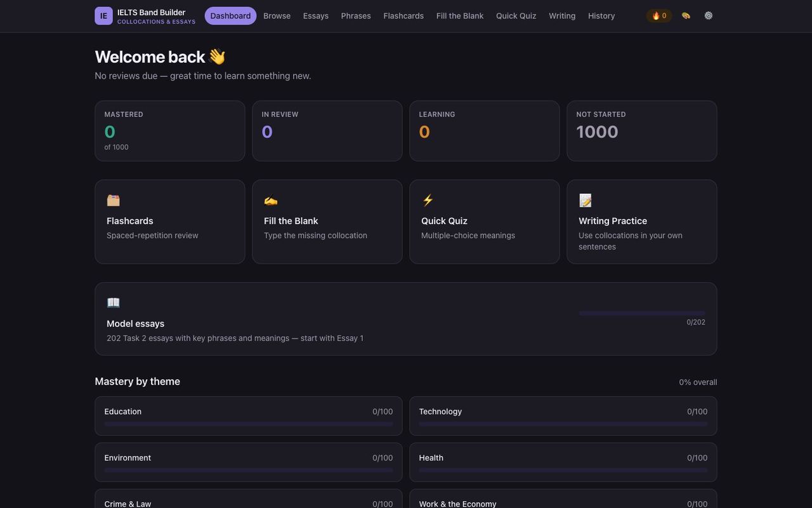Open the Writing Practice card title

[x=613, y=221]
